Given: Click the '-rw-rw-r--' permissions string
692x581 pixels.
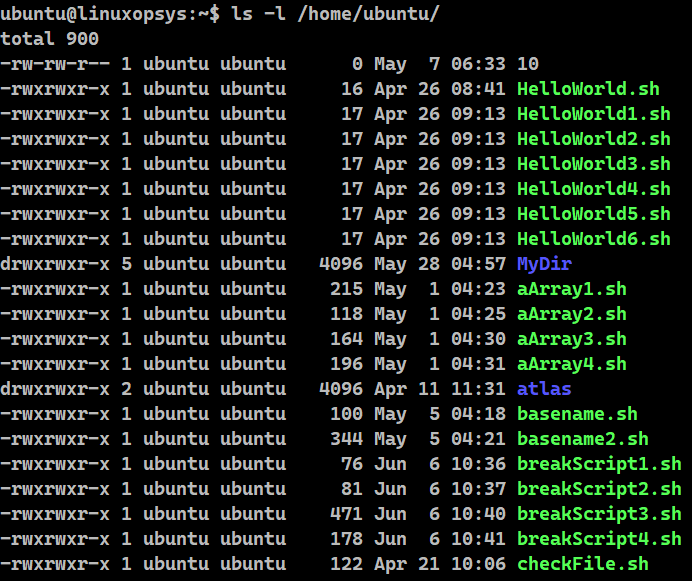Looking at the screenshot, I should click(x=55, y=64).
